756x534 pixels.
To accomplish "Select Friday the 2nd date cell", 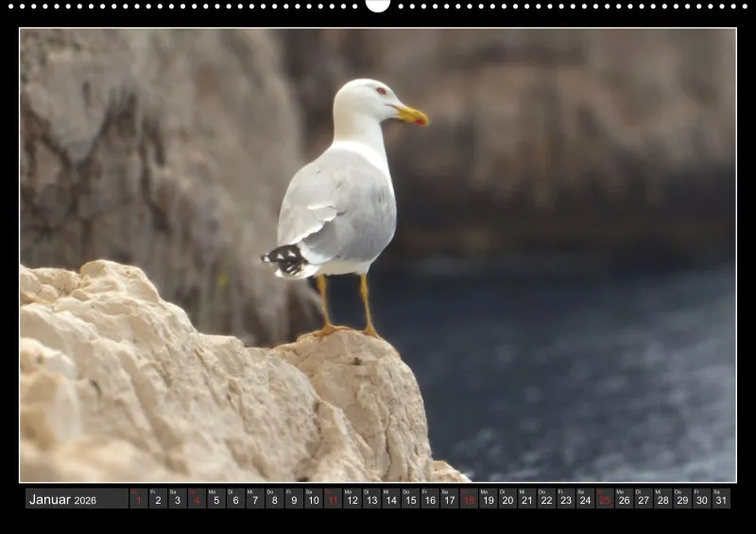I will click(158, 499).
